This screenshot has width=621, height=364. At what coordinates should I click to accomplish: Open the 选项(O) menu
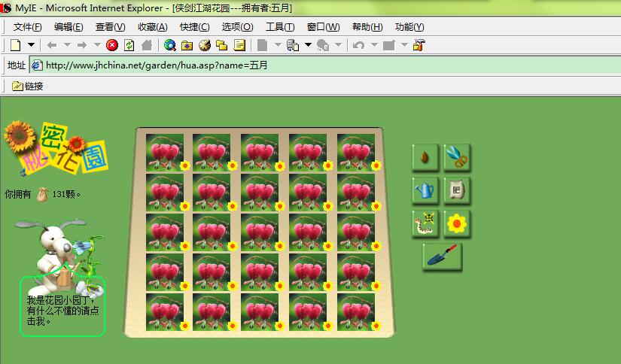tap(237, 27)
